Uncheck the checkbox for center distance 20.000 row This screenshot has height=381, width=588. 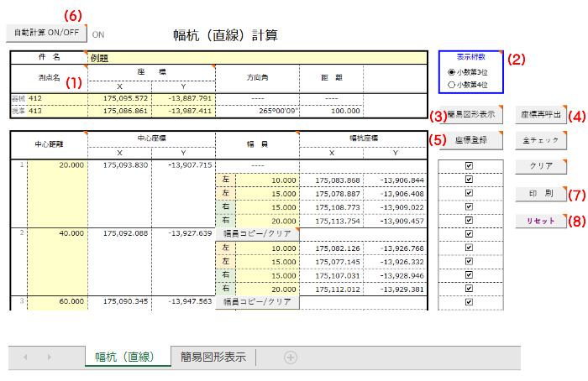click(469, 165)
